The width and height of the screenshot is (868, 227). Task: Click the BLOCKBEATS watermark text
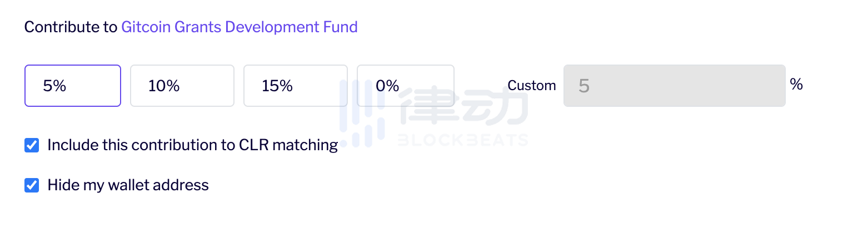[462, 140]
